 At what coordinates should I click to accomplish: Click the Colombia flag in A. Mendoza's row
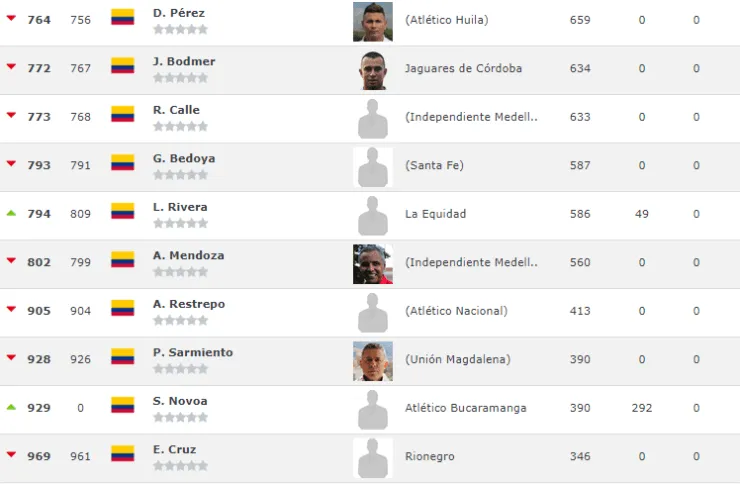[122, 260]
